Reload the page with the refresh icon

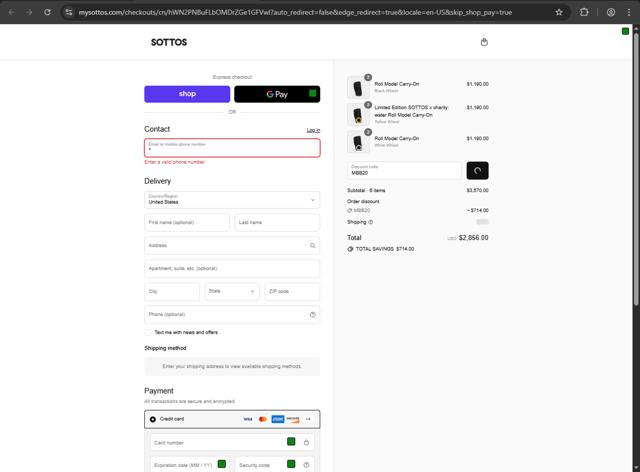pyautogui.click(x=47, y=12)
